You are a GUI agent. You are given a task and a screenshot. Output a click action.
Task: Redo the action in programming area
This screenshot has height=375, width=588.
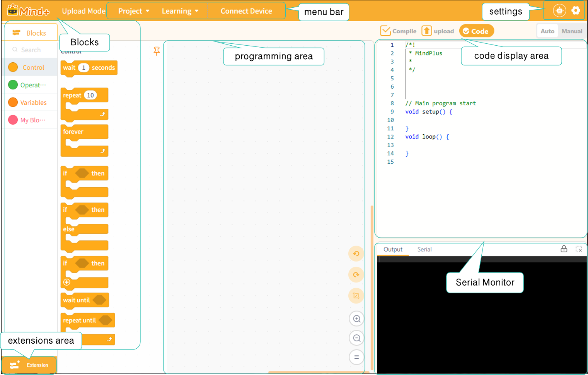(x=356, y=275)
